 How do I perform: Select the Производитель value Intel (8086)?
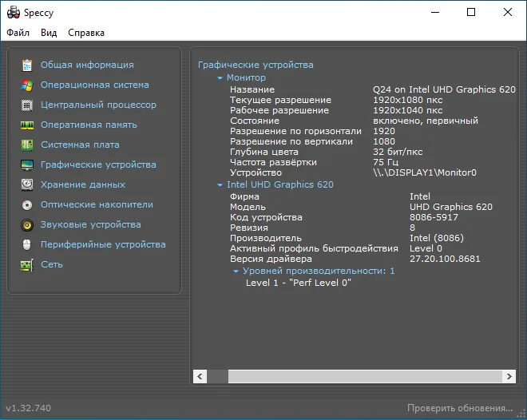pos(437,238)
